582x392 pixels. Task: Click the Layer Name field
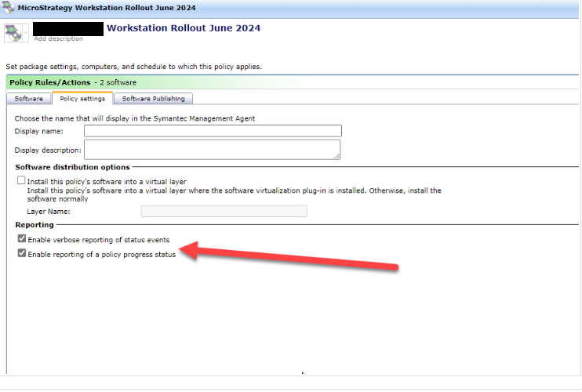224,211
